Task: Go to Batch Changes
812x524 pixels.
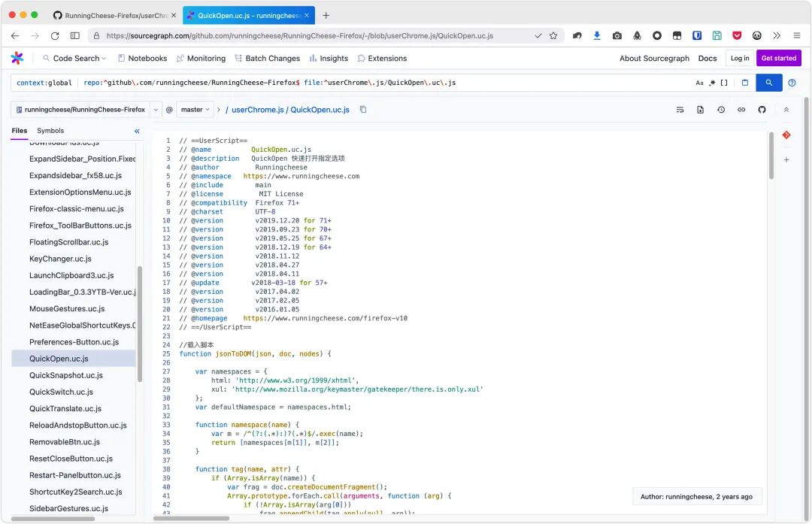Action: pos(267,59)
